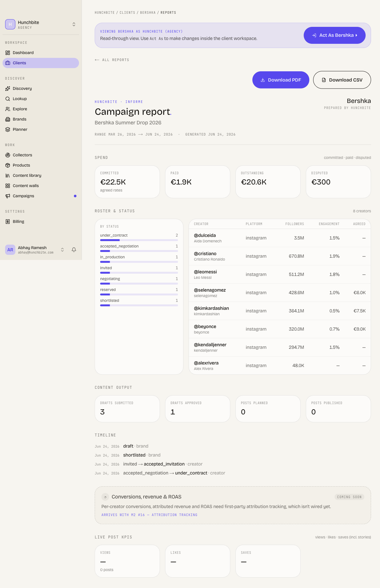The image size is (380, 588).
Task: Click the Explore people icon
Action: 8,109
